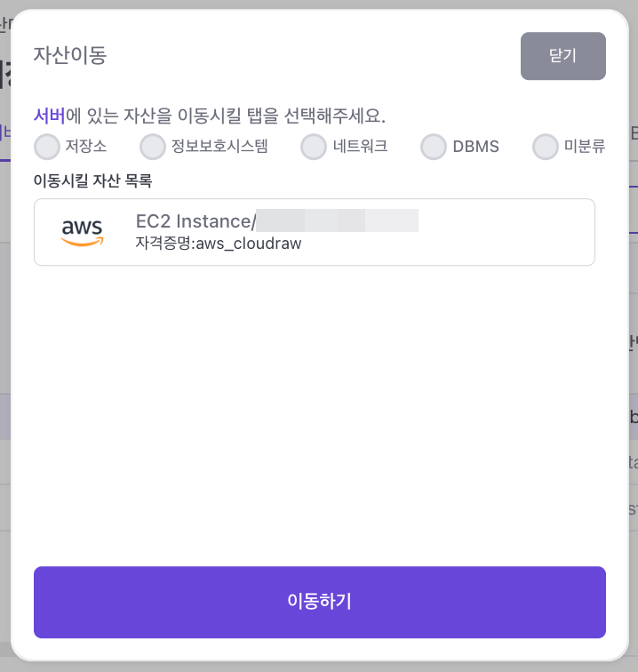This screenshot has height=672, width=638.
Task: Select the 네트워크 radio button circle
Action: click(x=314, y=146)
